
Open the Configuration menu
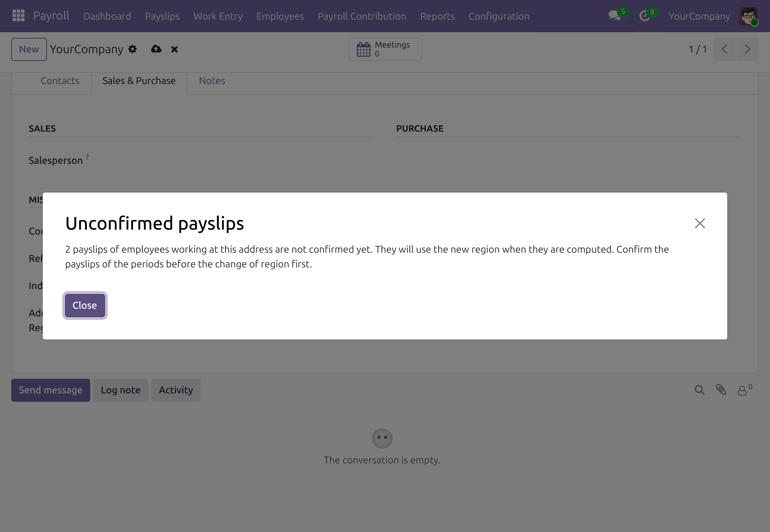499,16
